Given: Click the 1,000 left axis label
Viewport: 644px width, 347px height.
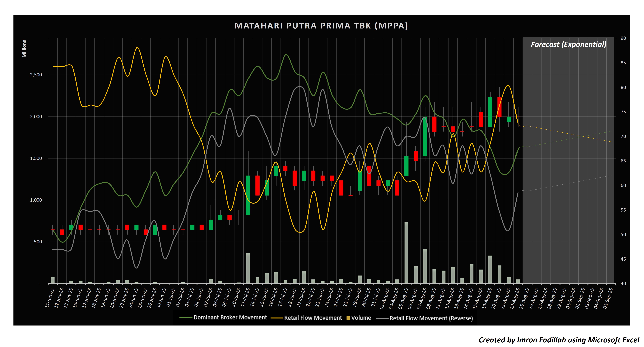Looking at the screenshot, I should [x=36, y=200].
